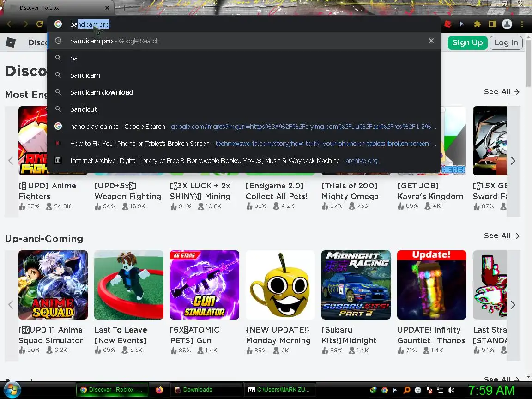Close the Discover - Roblox tab

107,7
